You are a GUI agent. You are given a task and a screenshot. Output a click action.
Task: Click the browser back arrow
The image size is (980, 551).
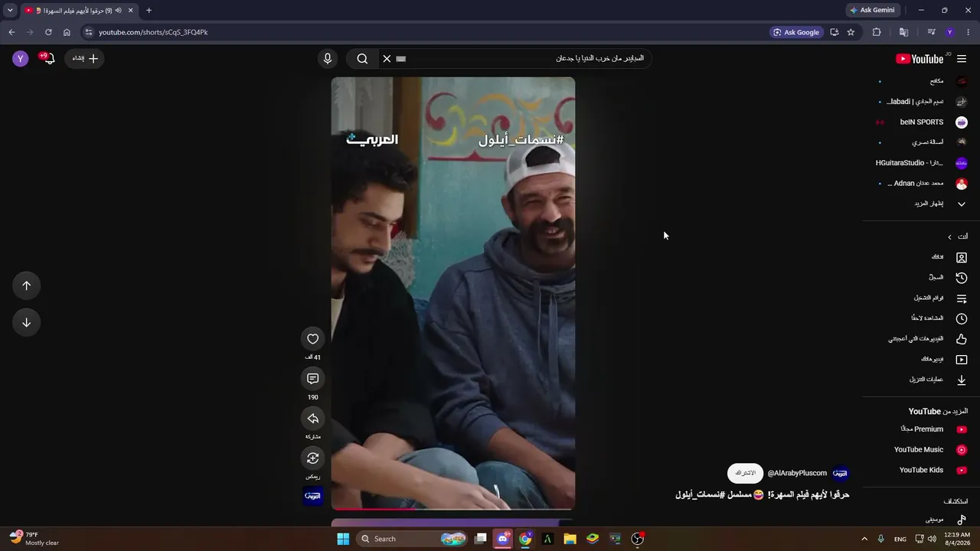point(11,32)
